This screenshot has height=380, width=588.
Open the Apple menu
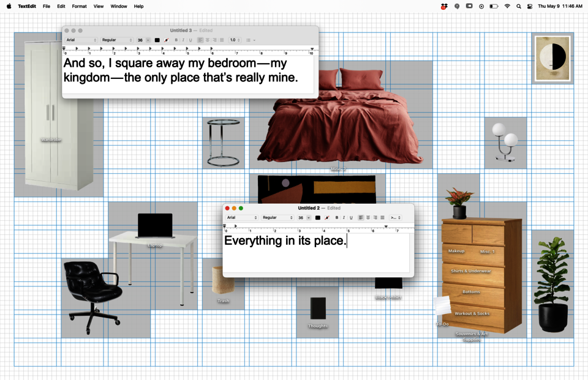9,6
